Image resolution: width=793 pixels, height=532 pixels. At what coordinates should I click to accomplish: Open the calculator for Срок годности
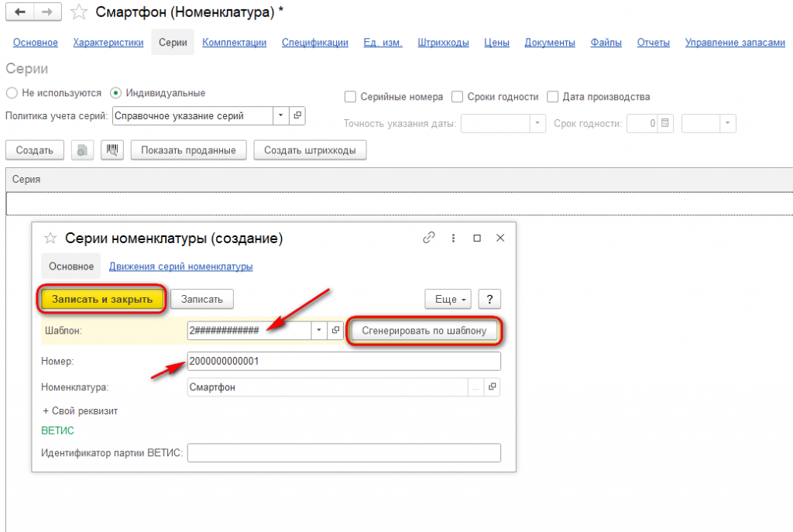(x=665, y=123)
